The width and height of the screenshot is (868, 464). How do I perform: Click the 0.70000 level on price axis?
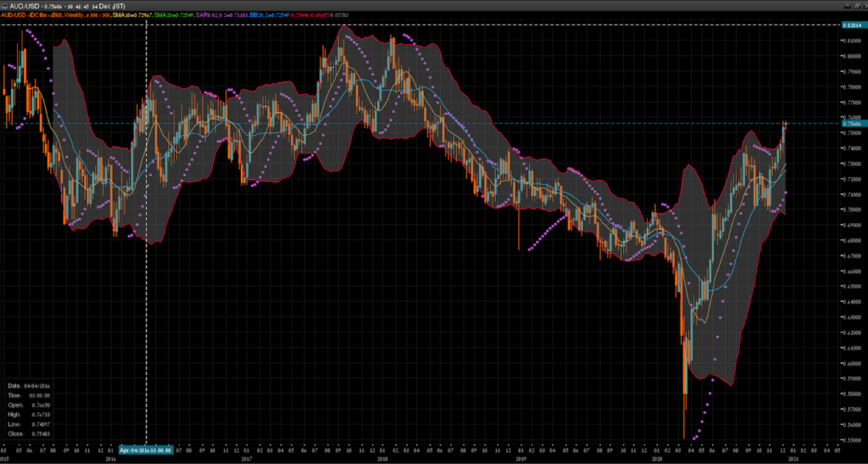pyautogui.click(x=852, y=209)
